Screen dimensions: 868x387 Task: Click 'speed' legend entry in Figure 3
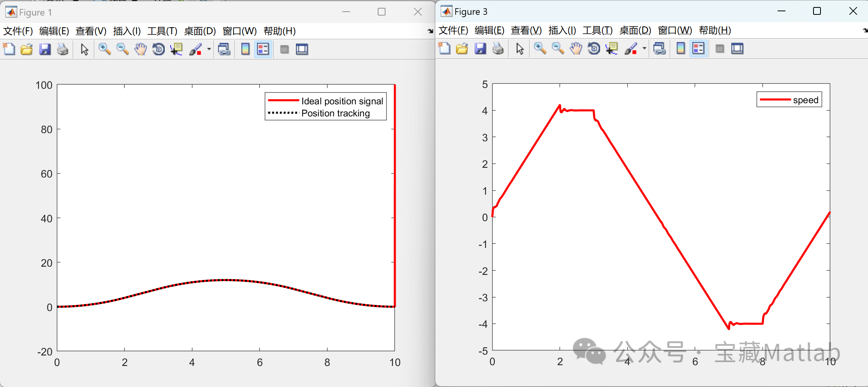coord(789,100)
